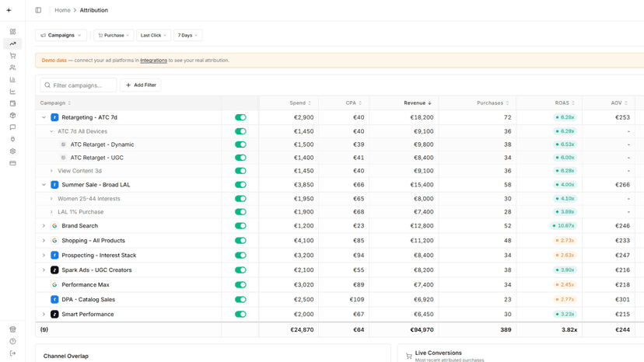Viewport: 644px width, 362px height.
Task: Select the Attribution trend icon in sidebar
Action: click(x=12, y=44)
